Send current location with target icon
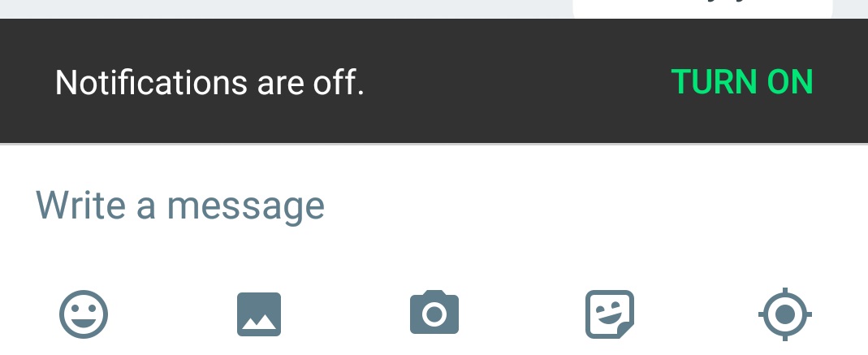The image size is (868, 355). click(785, 314)
